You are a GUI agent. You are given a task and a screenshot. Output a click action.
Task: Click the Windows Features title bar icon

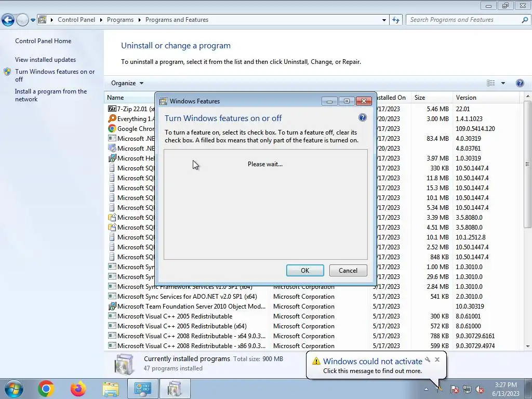164,101
